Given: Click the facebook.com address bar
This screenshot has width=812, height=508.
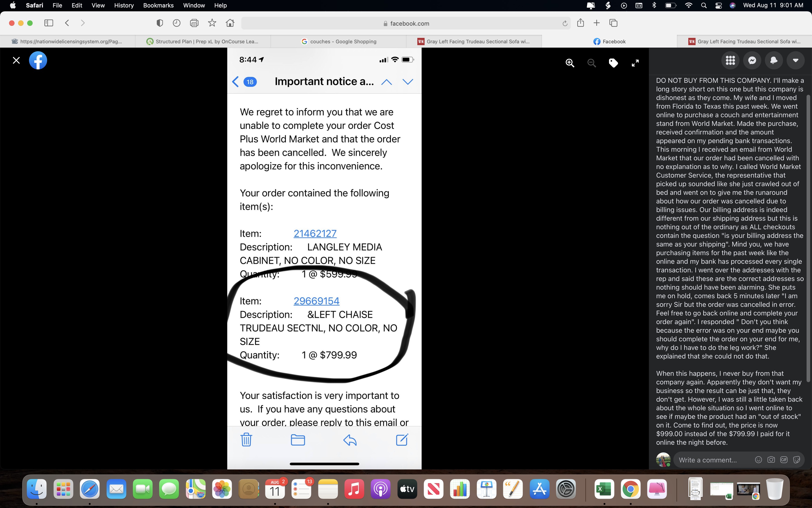Looking at the screenshot, I should tap(406, 23).
